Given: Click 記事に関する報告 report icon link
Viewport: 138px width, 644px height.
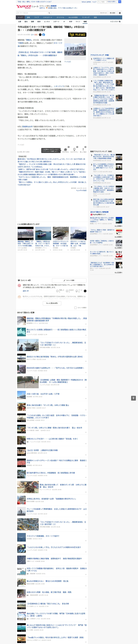Looking at the screenshot, I should click(23, 152).
